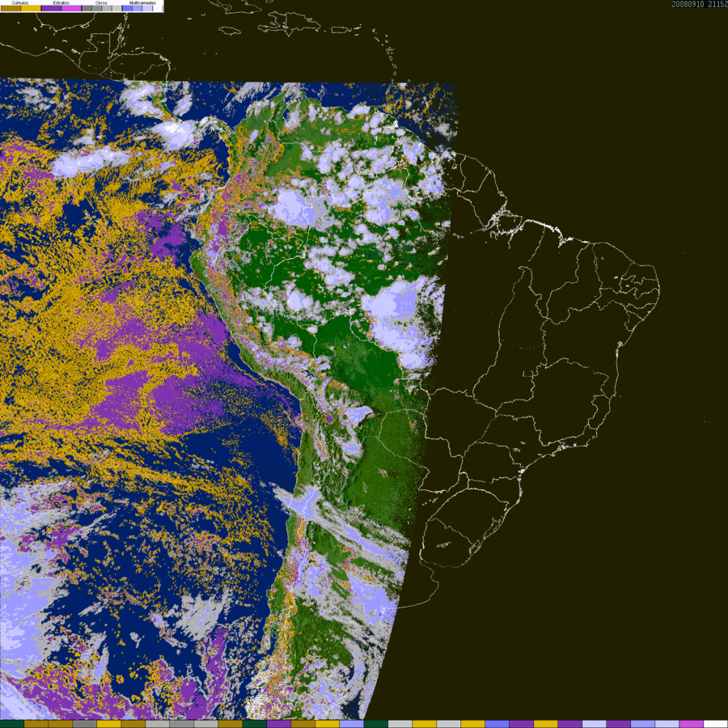Click the dark brown Cúmulos legend swatch
The image size is (728, 728).
click(x=11, y=8)
